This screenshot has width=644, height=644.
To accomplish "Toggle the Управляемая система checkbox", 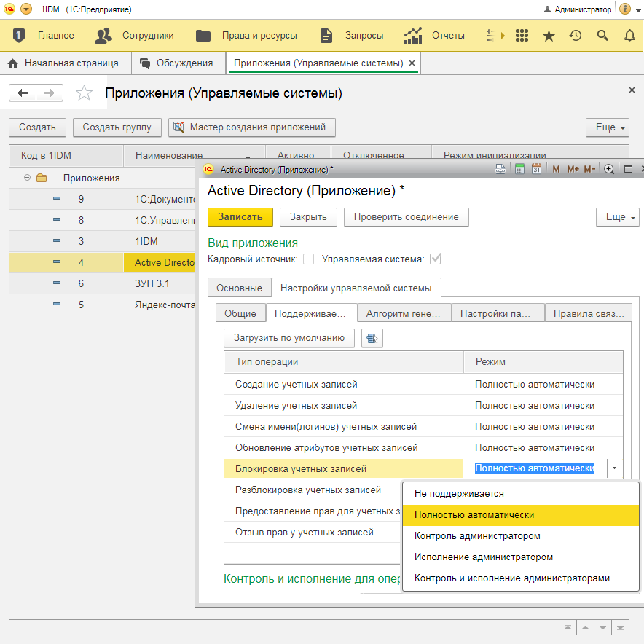I will (436, 259).
